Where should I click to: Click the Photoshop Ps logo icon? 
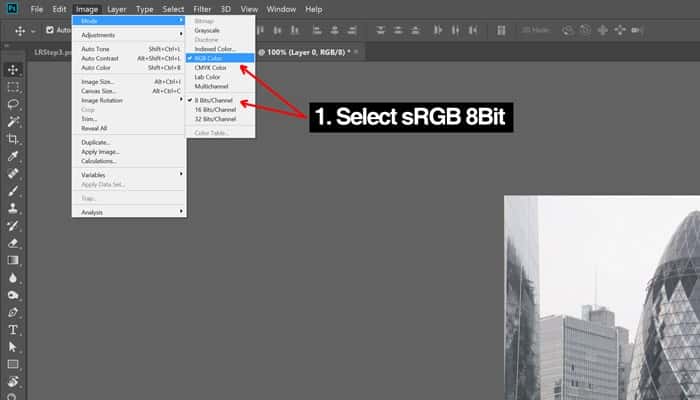pyautogui.click(x=12, y=8)
